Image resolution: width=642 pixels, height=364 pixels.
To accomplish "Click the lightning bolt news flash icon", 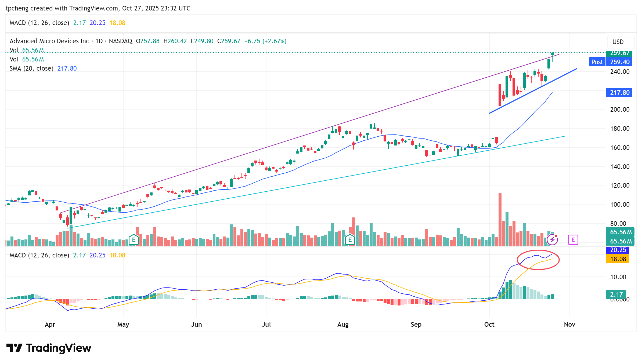I will coord(552,240).
